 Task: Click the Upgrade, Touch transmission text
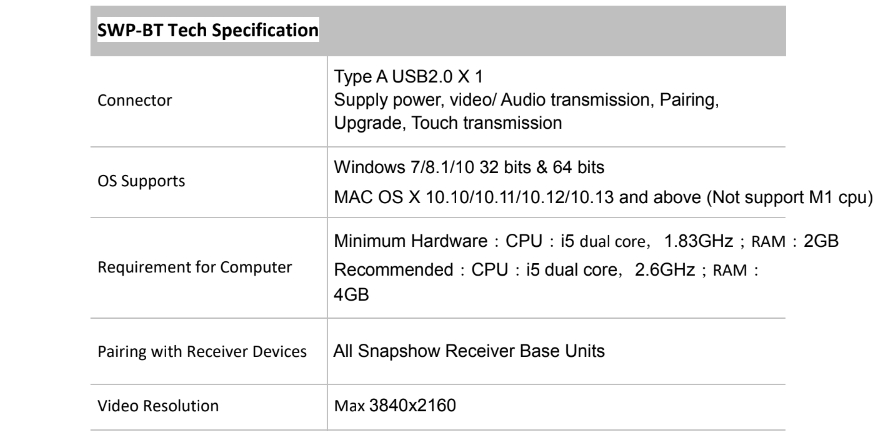coord(448,123)
